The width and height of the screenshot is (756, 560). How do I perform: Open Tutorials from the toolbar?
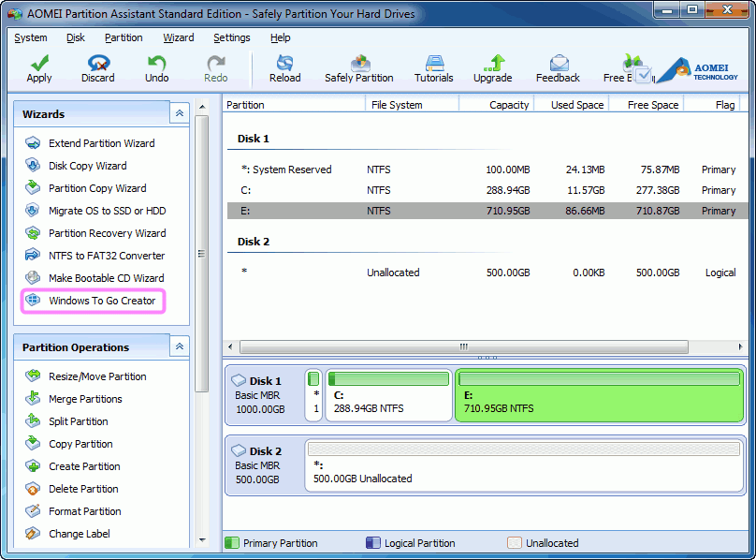click(x=434, y=69)
